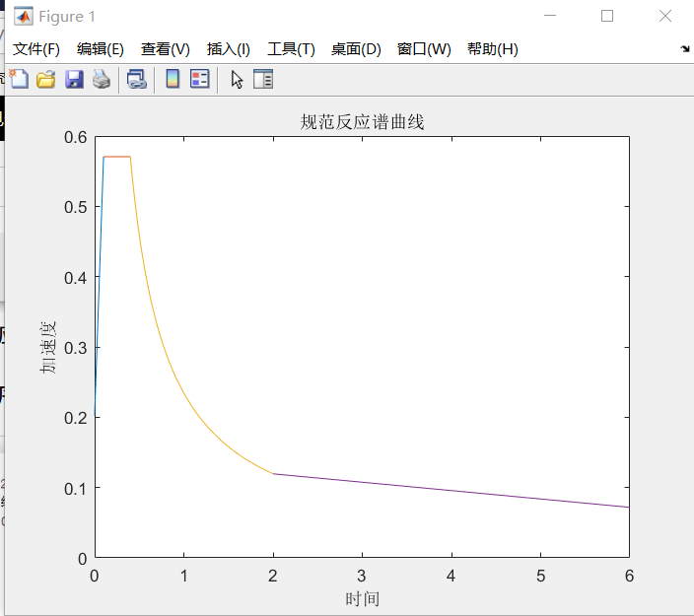Insert colorbar using toolbar icon
Screen dimensions: 694x616
173,80
